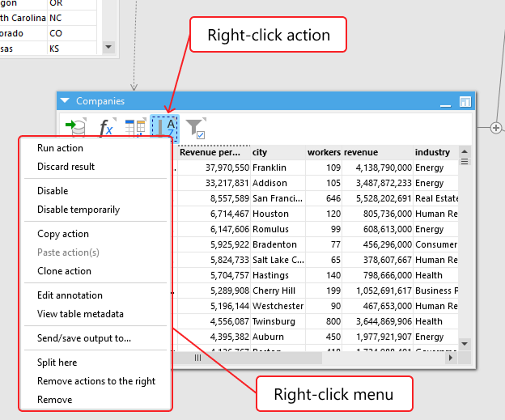The width and height of the screenshot is (505, 420).
Task: Select the Salt Lake C... cell
Action: click(278, 260)
